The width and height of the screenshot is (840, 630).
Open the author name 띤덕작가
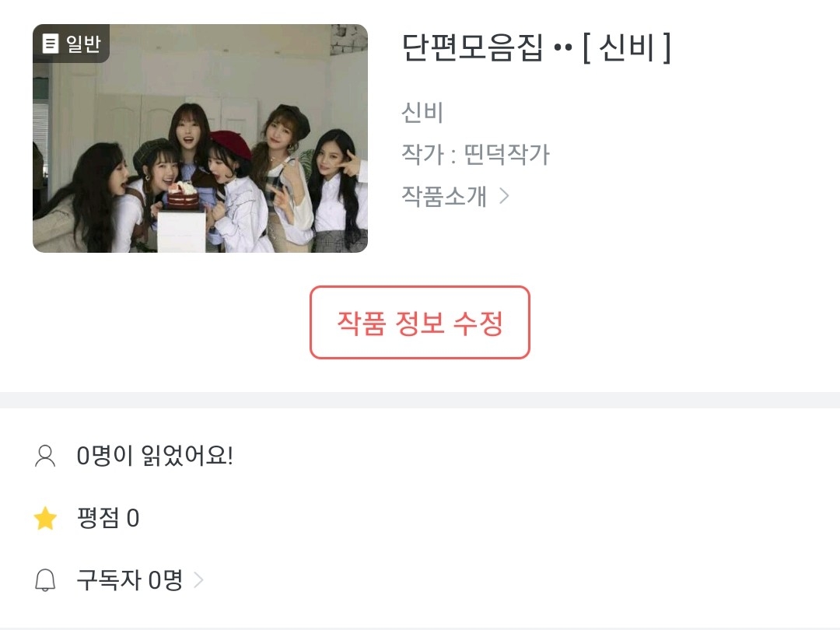[506, 155]
